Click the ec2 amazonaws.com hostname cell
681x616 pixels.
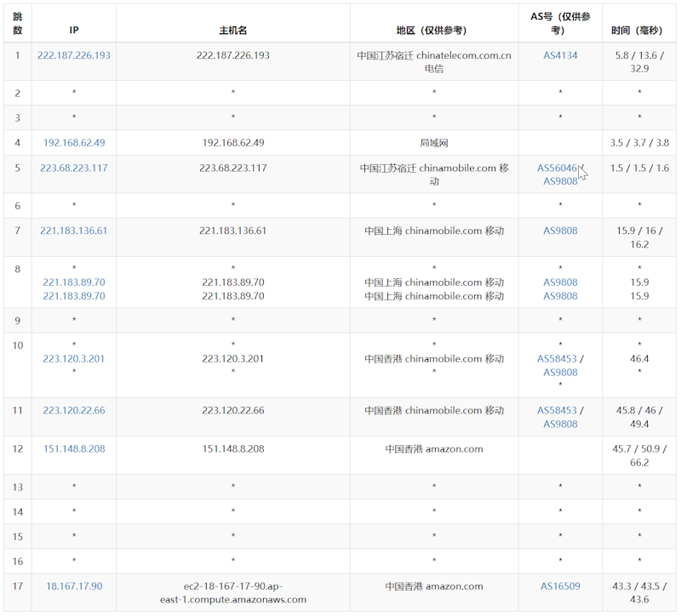click(232, 592)
